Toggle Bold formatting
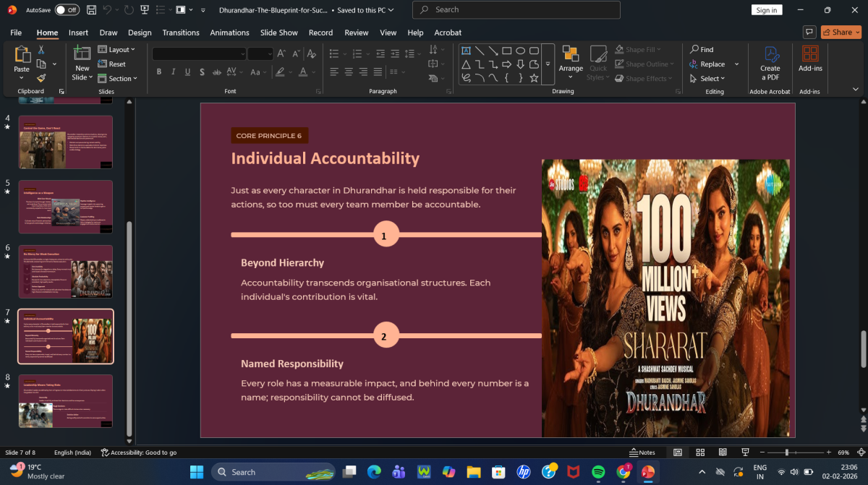The height and width of the screenshot is (485, 868). [x=159, y=72]
